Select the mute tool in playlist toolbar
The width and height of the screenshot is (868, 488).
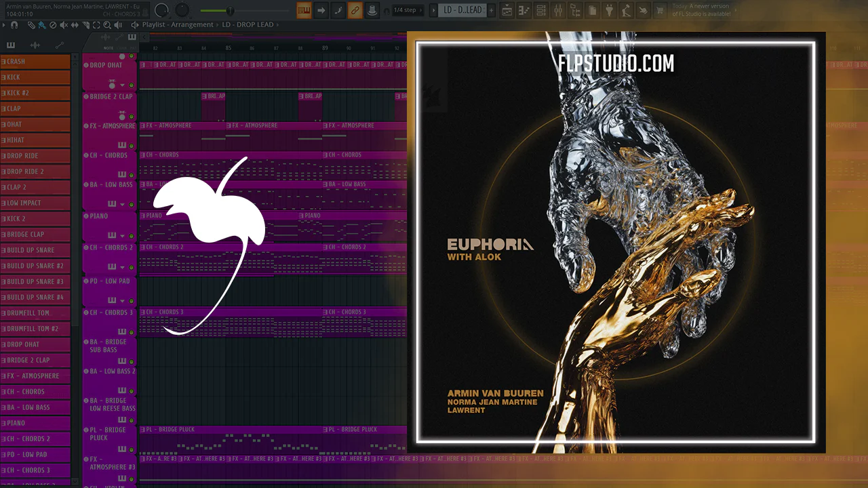(64, 25)
